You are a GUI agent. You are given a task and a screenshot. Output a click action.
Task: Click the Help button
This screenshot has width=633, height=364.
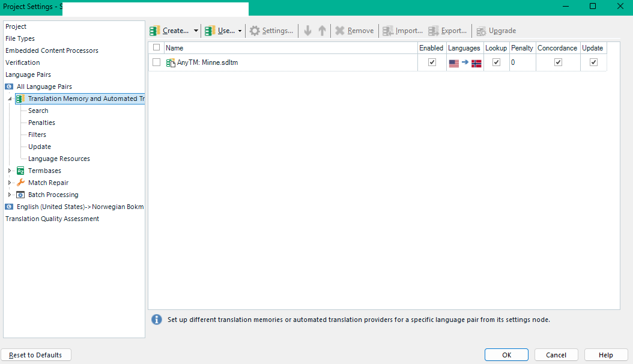[x=605, y=354]
